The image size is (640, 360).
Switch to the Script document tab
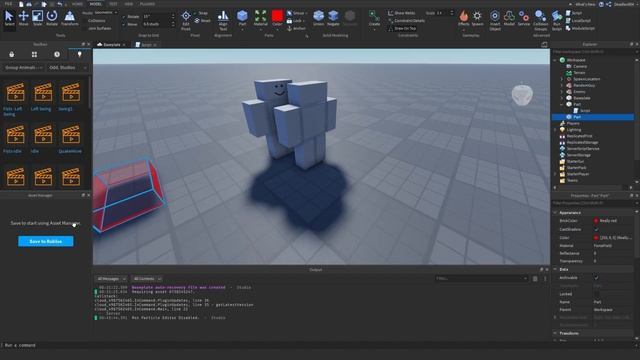point(146,44)
